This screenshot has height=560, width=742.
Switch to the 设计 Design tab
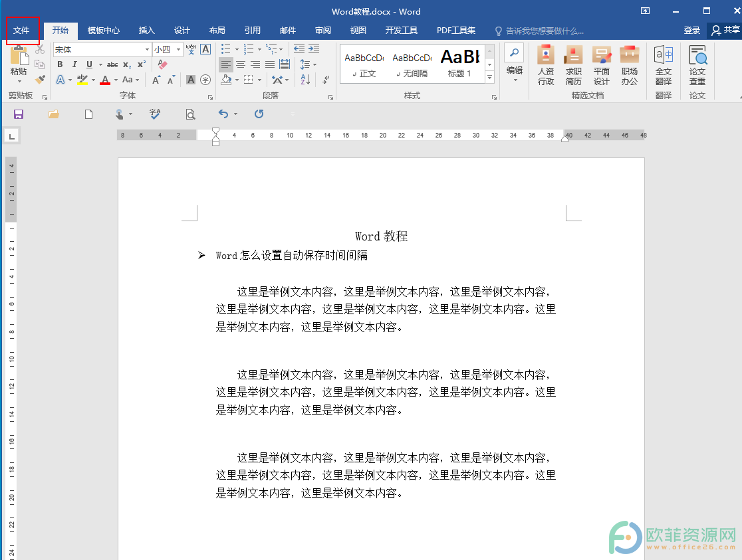(182, 31)
